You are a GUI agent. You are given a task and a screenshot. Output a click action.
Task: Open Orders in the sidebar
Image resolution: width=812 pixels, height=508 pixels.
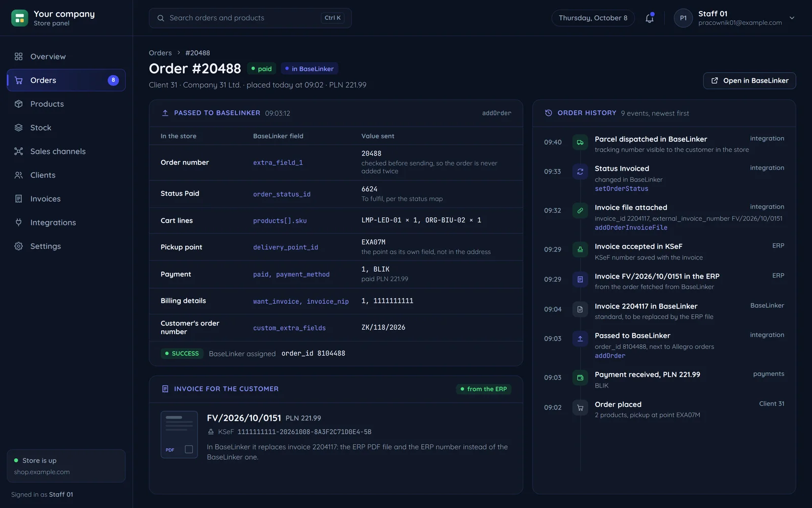[66, 80]
